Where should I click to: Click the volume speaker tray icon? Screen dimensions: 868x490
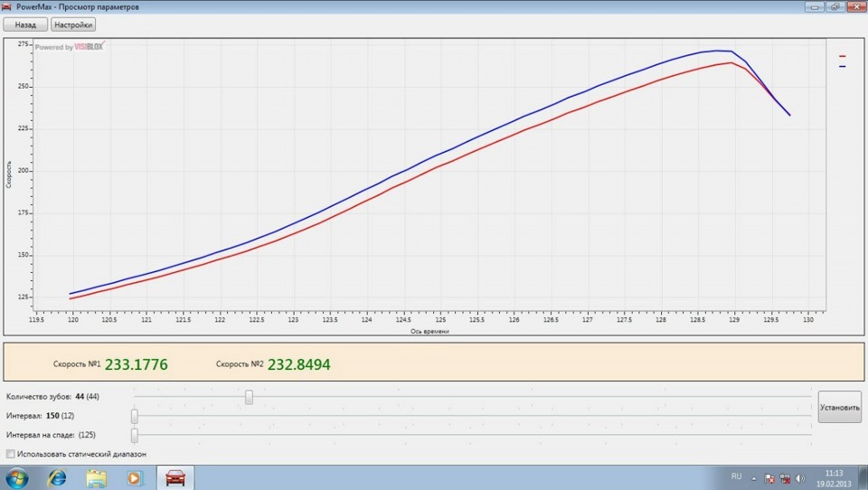[x=800, y=478]
